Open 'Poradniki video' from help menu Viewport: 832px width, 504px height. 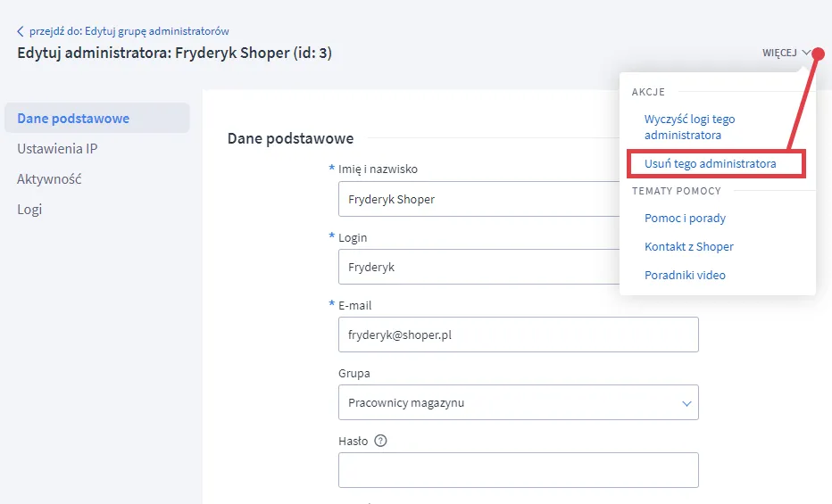pos(685,275)
